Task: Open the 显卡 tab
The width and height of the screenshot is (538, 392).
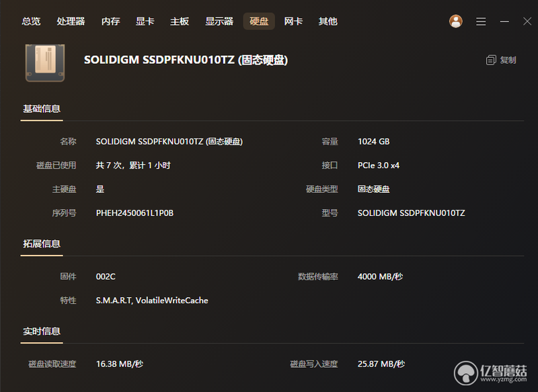Action: click(145, 22)
